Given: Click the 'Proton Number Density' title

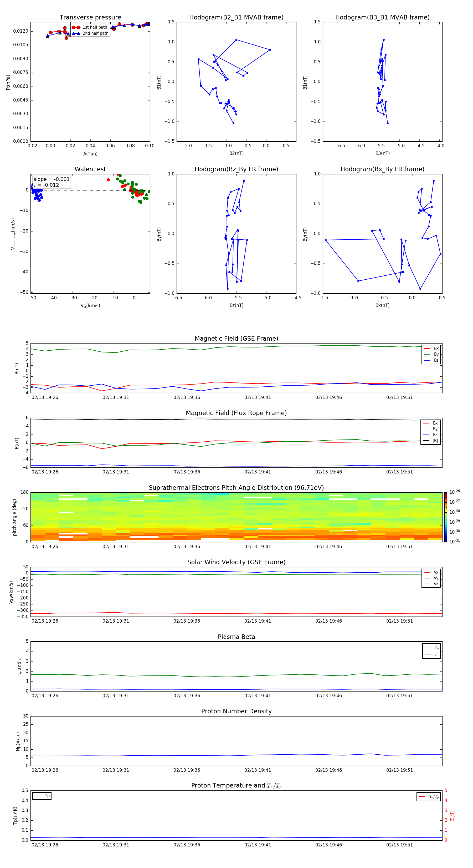Looking at the screenshot, I should click(236, 711).
